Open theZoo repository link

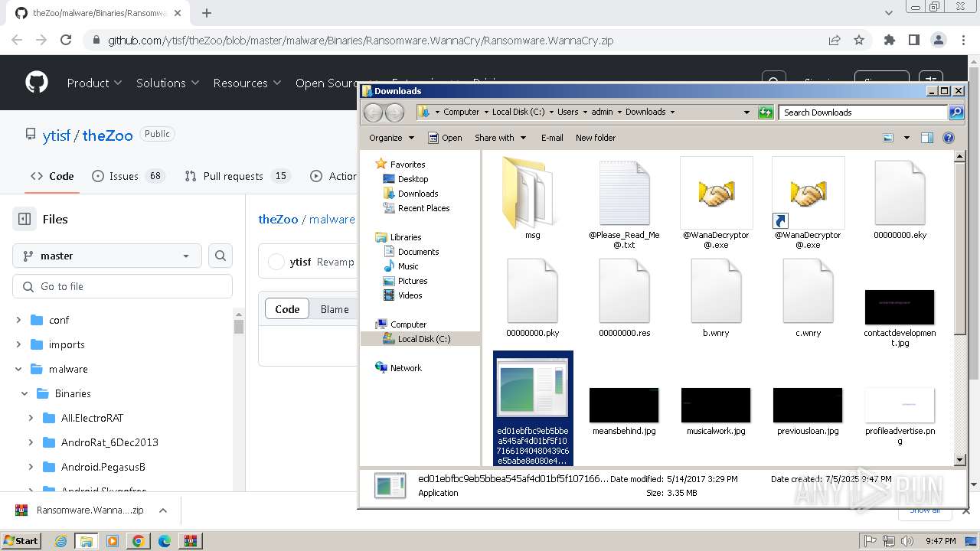[108, 135]
